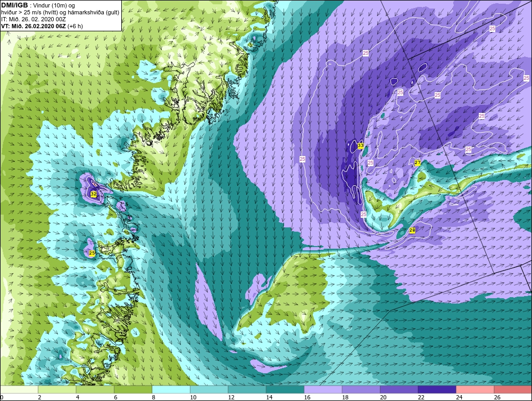Select the 4–6 m/s green legend swatch
This screenshot has height=401, width=532.
tap(95, 389)
